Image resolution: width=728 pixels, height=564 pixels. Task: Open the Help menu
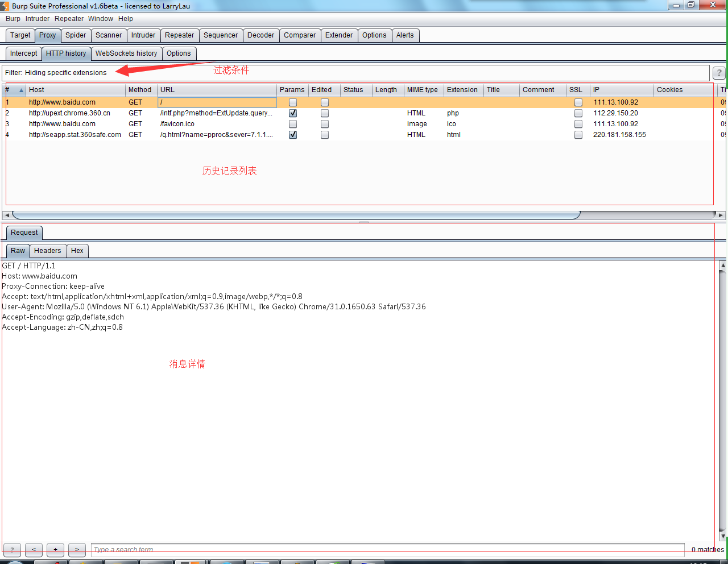[126, 19]
